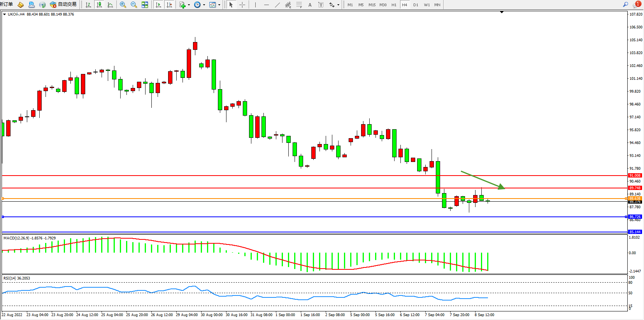Click the Zoom In magnifier icon
Image resolution: width=644 pixels, height=320 pixels.
123,5
